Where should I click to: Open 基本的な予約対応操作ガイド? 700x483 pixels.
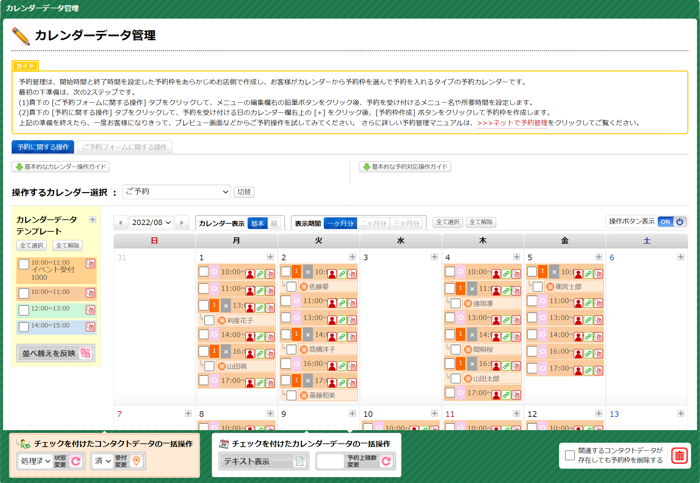405,167
